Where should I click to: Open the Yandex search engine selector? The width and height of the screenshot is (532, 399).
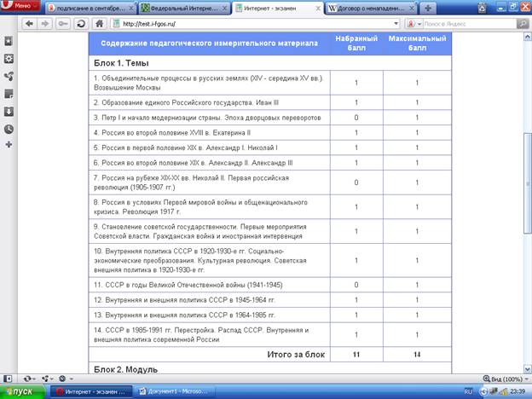coord(414,24)
